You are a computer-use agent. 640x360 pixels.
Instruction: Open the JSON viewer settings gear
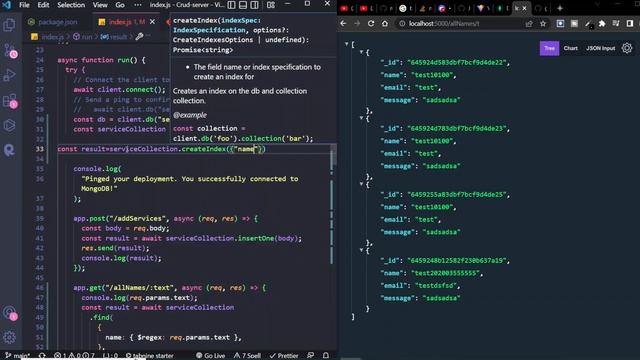point(627,48)
